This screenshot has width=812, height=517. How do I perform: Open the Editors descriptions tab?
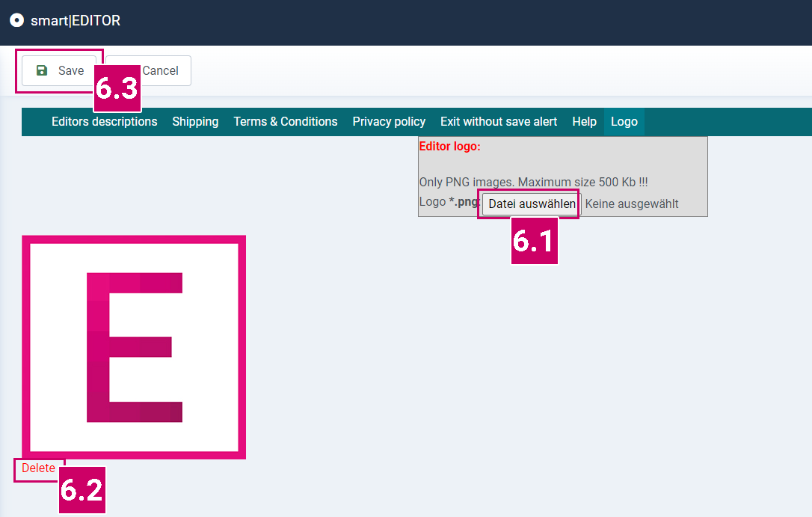coord(104,122)
